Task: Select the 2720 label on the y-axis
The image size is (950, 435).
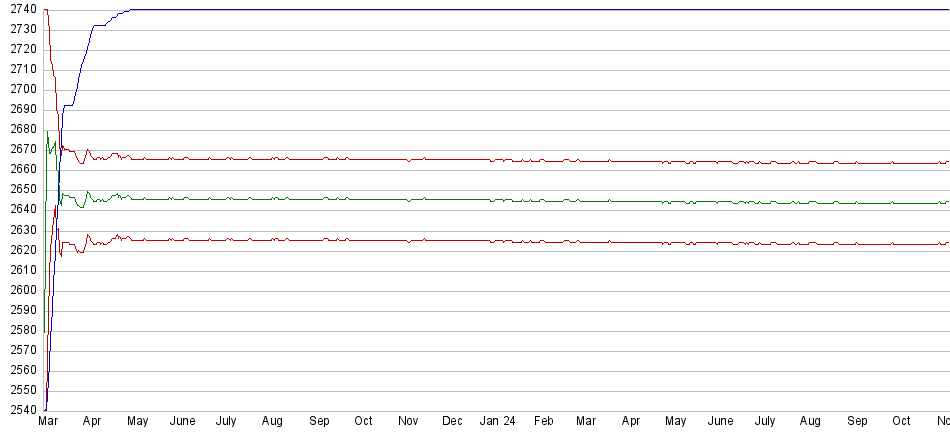Action: 24,49
